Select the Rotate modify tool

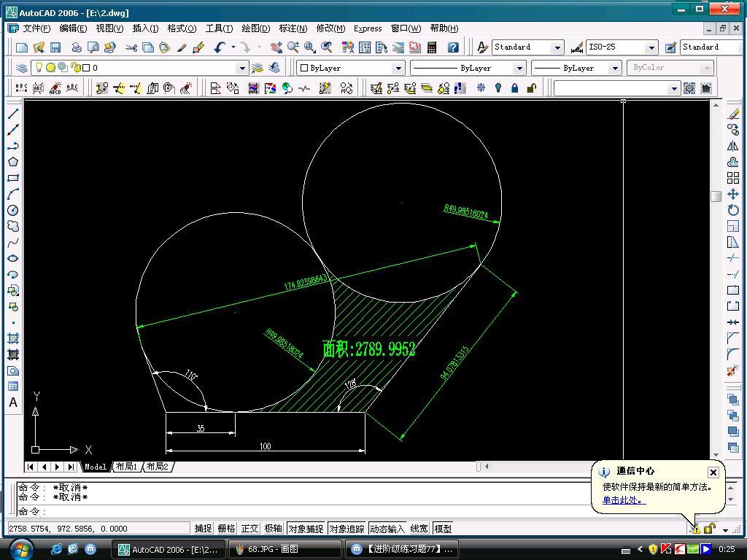[733, 210]
